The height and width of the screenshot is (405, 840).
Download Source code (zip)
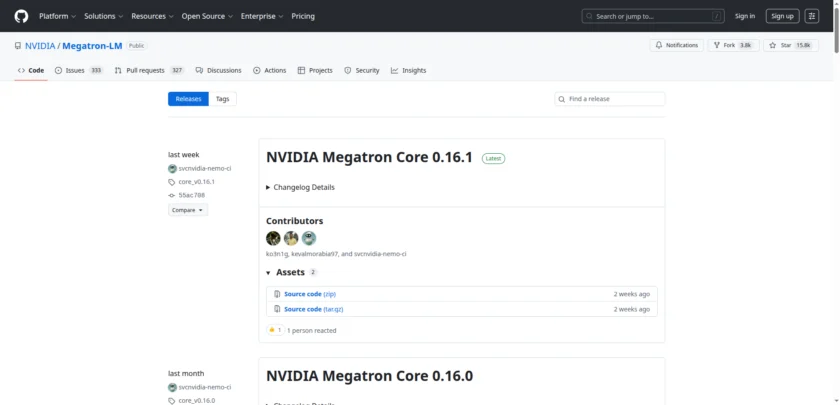pyautogui.click(x=310, y=294)
